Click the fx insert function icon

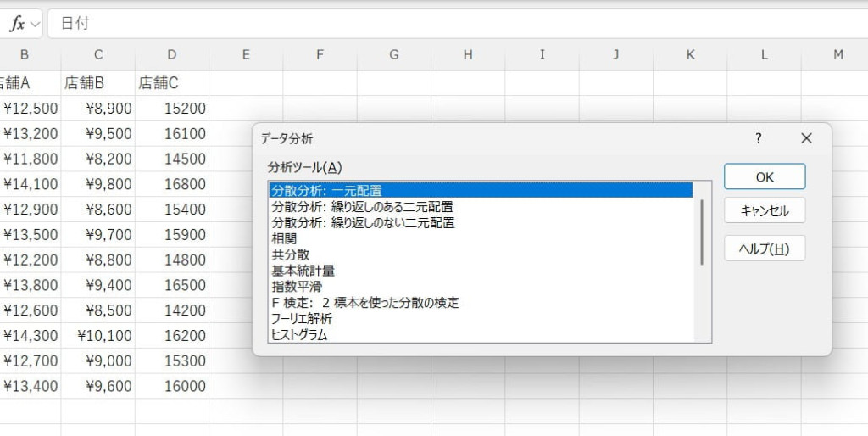pyautogui.click(x=16, y=24)
